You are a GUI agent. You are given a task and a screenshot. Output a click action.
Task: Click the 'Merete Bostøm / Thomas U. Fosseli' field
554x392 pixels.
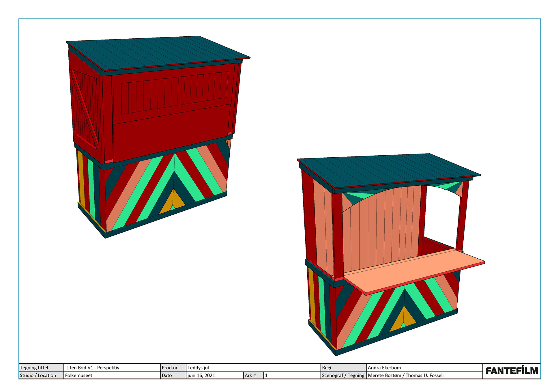(406, 375)
